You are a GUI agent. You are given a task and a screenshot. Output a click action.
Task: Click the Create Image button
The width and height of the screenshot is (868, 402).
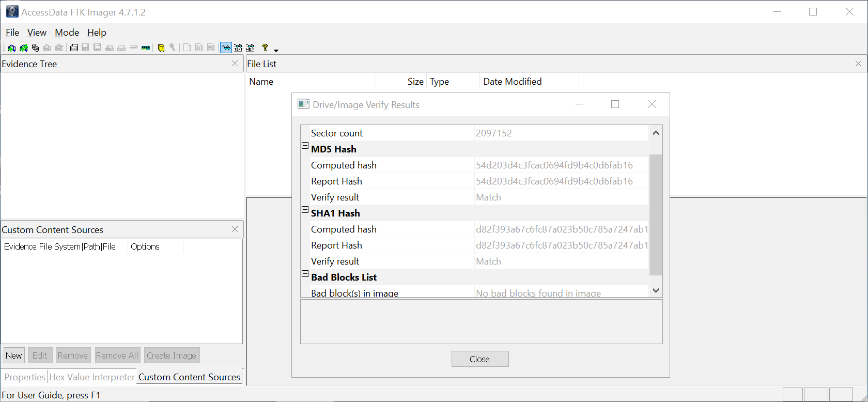tap(172, 355)
